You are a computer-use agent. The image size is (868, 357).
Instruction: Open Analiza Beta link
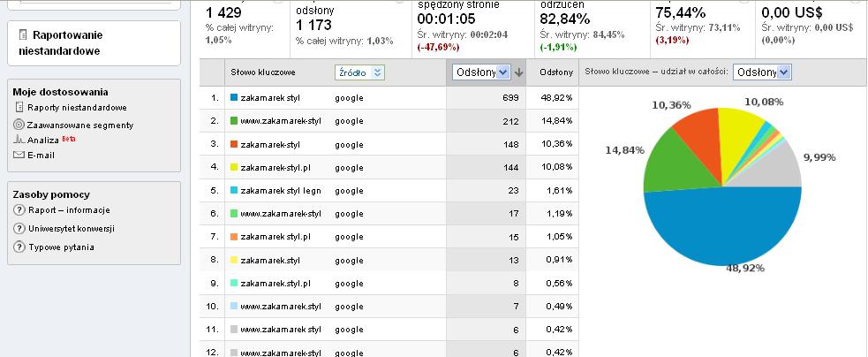coord(51,140)
